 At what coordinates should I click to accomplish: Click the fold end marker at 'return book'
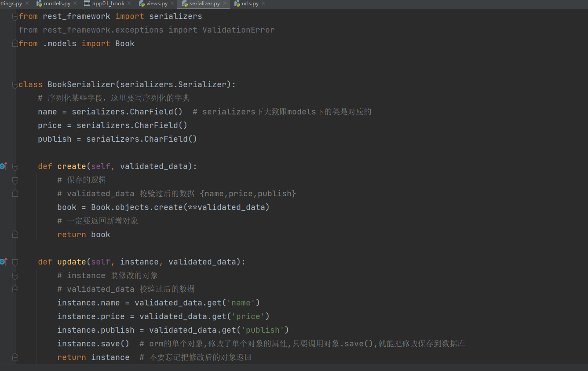click(15, 235)
